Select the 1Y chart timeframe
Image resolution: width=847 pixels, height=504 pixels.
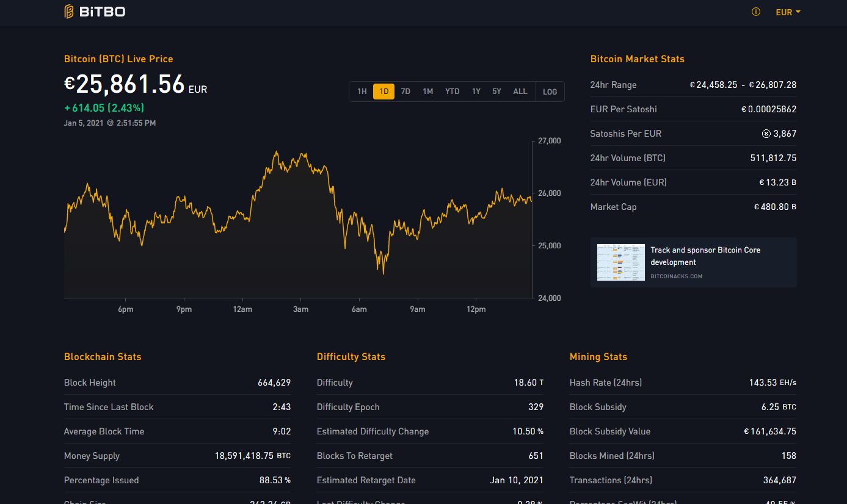coord(476,92)
